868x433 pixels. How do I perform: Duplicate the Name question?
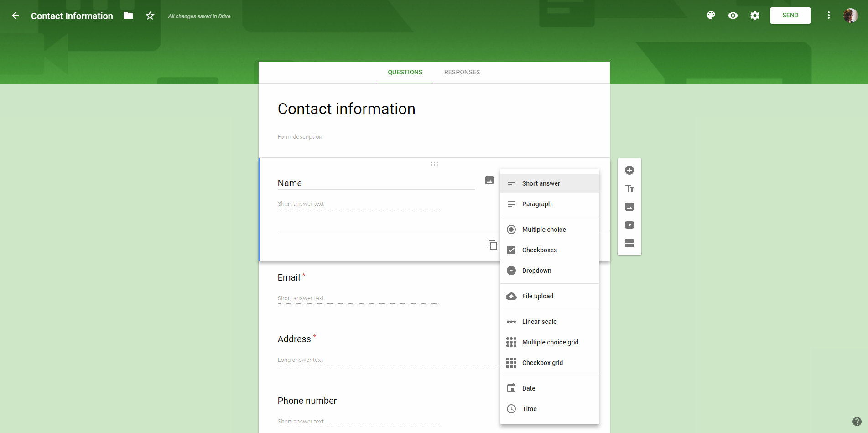click(x=493, y=245)
